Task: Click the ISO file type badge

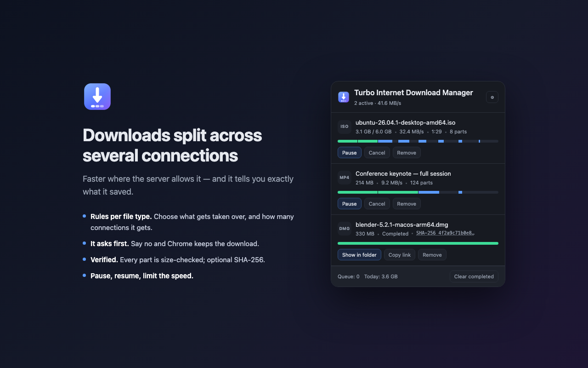Action: (345, 126)
